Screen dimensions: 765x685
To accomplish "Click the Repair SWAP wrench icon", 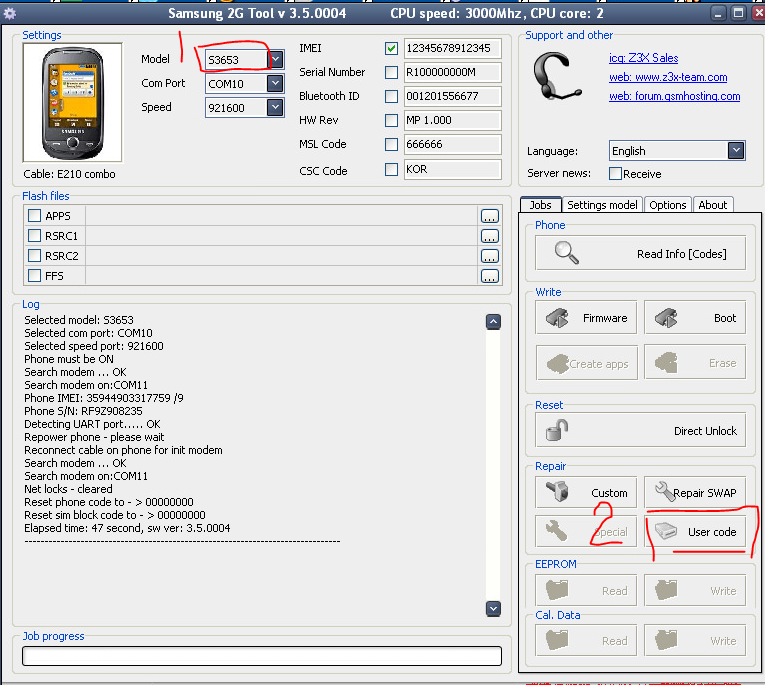I will [665, 491].
